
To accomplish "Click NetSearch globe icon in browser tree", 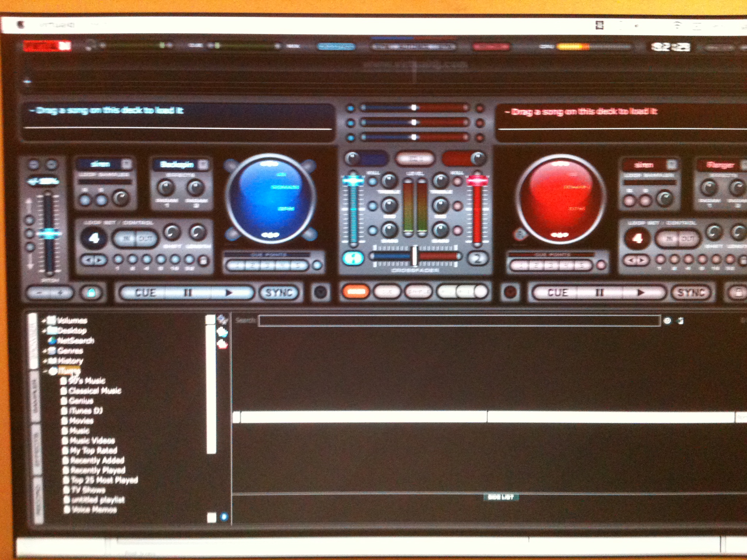I will click(x=52, y=341).
